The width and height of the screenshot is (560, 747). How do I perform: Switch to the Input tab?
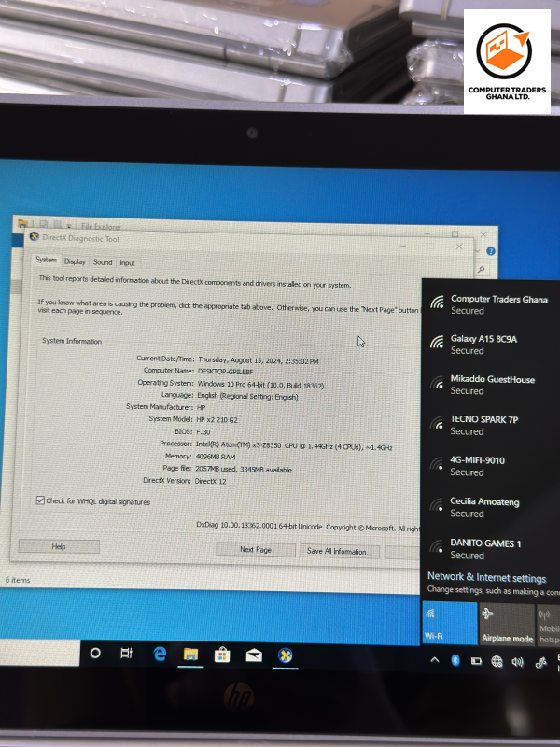pyautogui.click(x=127, y=263)
